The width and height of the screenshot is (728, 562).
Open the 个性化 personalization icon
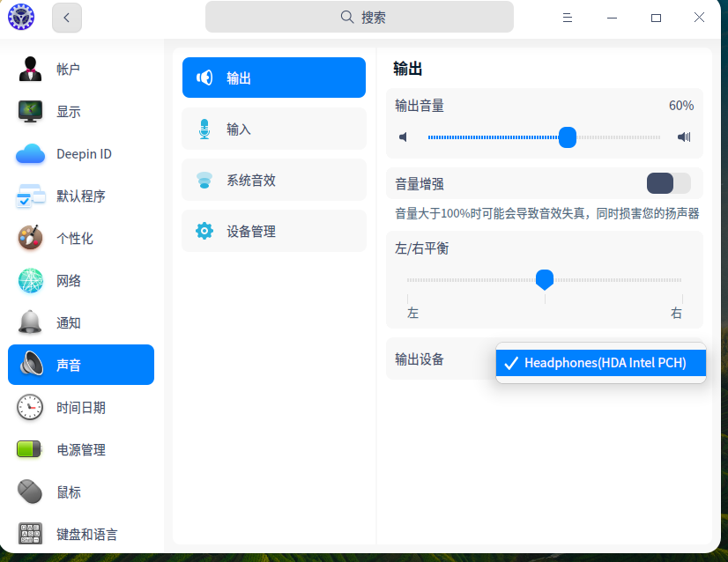[28, 238]
